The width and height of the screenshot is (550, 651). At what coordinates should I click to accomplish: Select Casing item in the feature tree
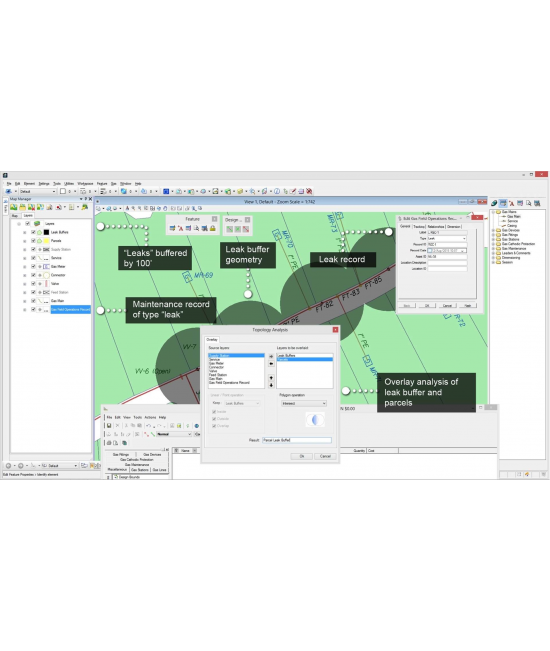(x=512, y=225)
